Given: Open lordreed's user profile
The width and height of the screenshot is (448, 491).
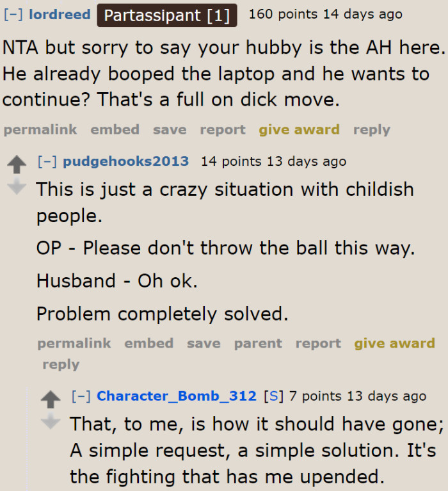Looking at the screenshot, I should 60,14.
